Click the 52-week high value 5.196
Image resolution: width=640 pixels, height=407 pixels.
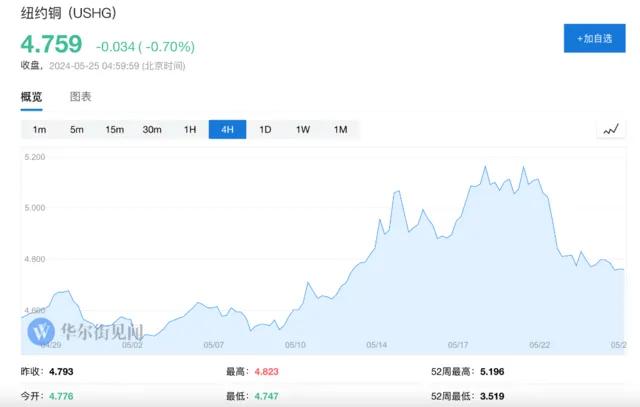491,371
